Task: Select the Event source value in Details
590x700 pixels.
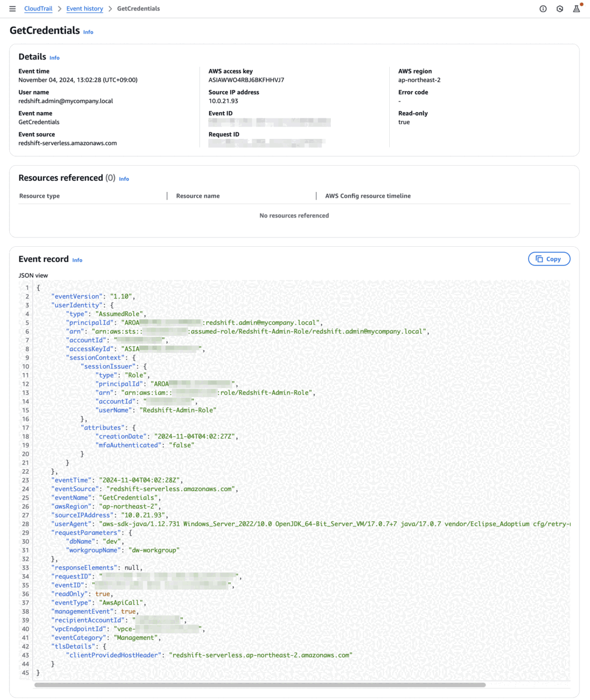Action: [68, 143]
